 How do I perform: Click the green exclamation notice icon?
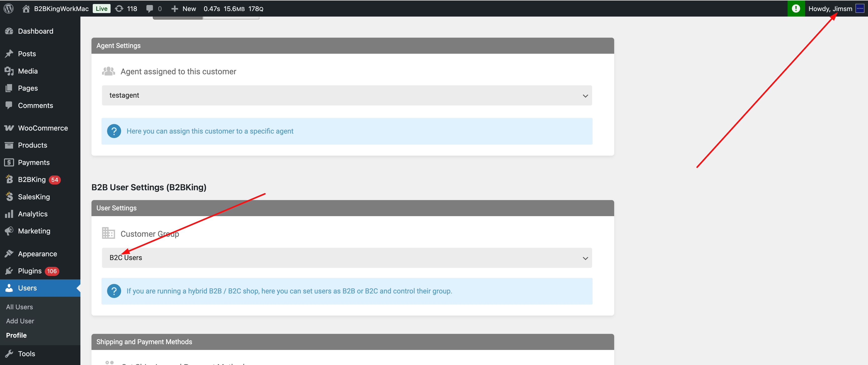(796, 9)
